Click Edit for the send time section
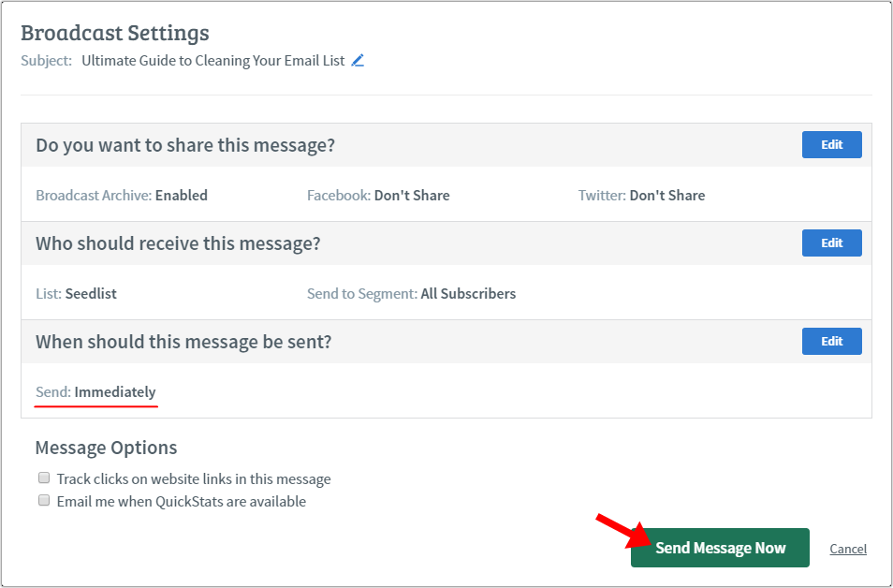 tap(830, 341)
